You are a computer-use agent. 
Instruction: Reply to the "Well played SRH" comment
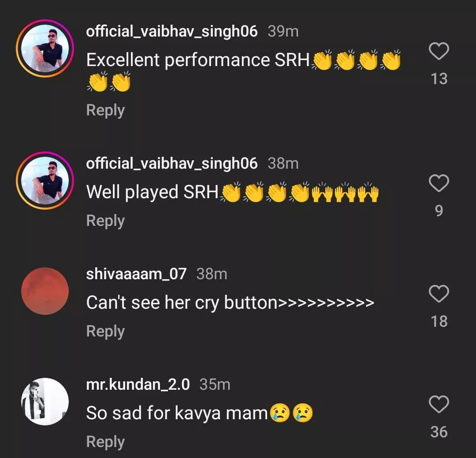point(105,221)
